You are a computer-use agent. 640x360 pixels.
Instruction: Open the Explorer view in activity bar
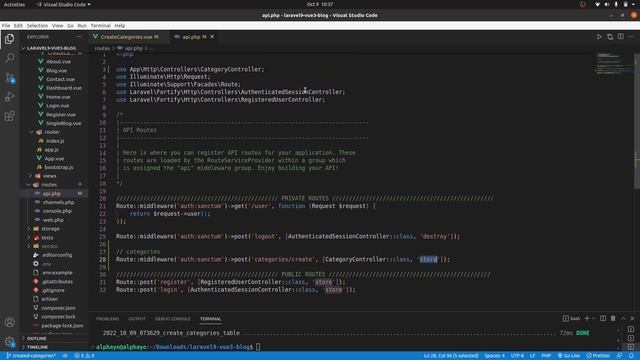pos(9,39)
